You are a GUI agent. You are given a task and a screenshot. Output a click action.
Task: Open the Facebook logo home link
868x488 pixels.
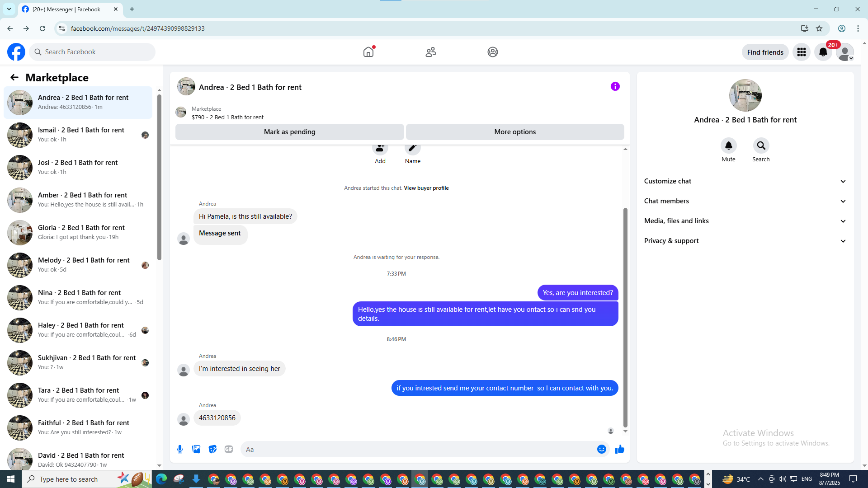[x=16, y=52]
